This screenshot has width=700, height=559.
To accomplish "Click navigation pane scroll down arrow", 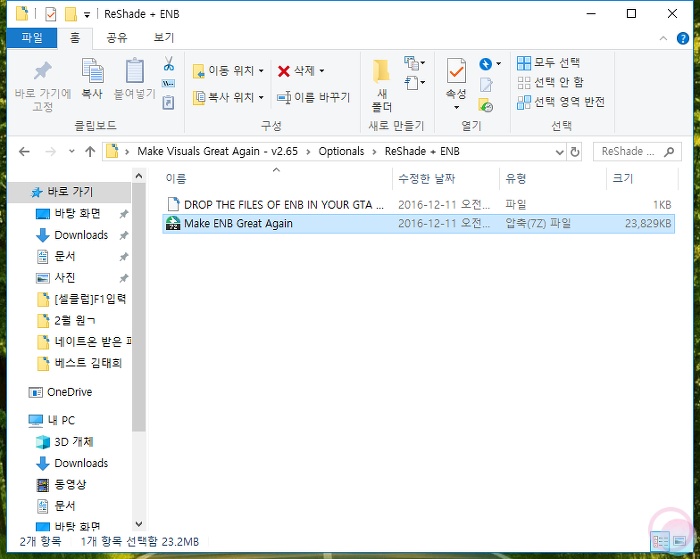I will coord(139,524).
